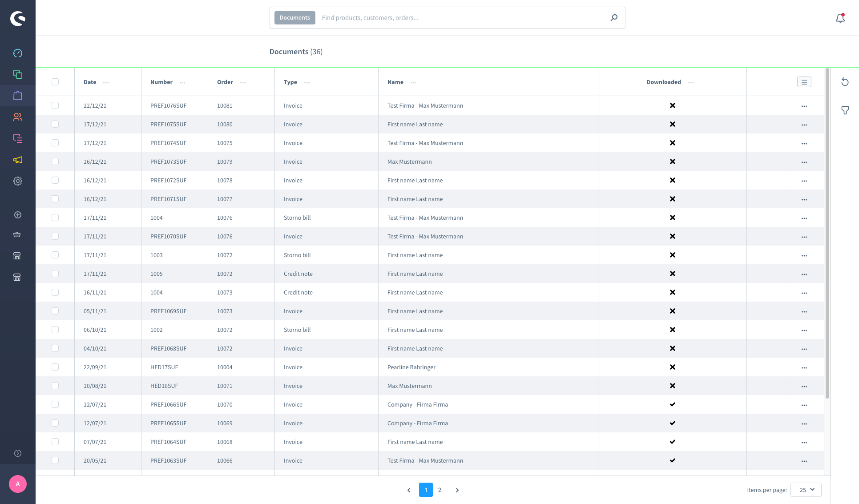The image size is (859, 504).
Task: Open actions menu for HED17SUF row
Action: pyautogui.click(x=804, y=367)
